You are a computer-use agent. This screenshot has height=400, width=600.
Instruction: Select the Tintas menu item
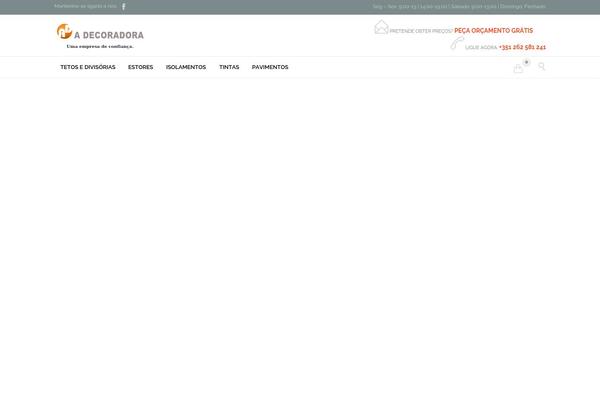pyautogui.click(x=229, y=67)
